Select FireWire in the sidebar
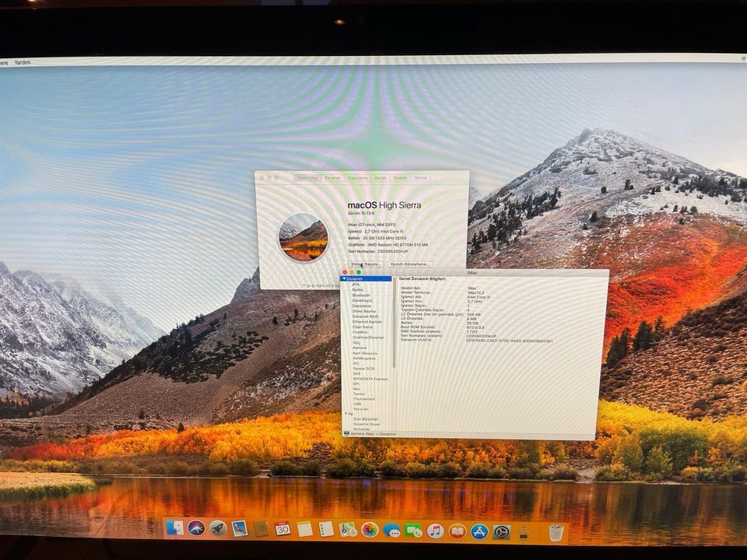Screen dimensions: 747x560 [x=360, y=332]
